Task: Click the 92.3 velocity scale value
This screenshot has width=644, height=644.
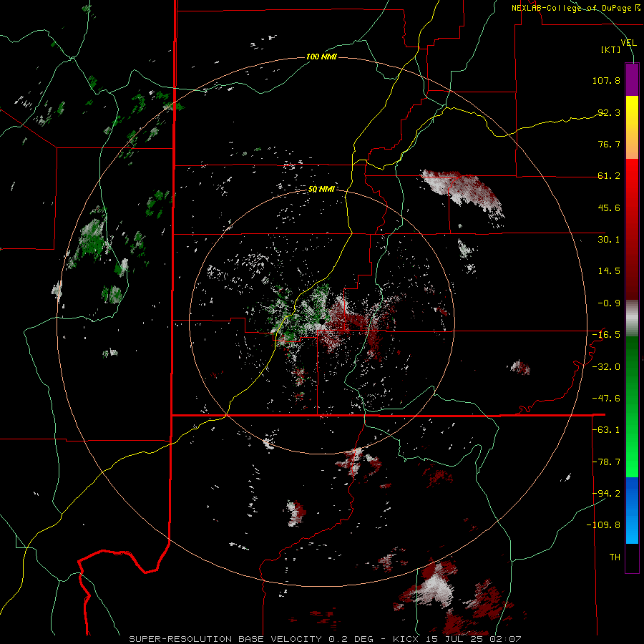Action: point(609,112)
